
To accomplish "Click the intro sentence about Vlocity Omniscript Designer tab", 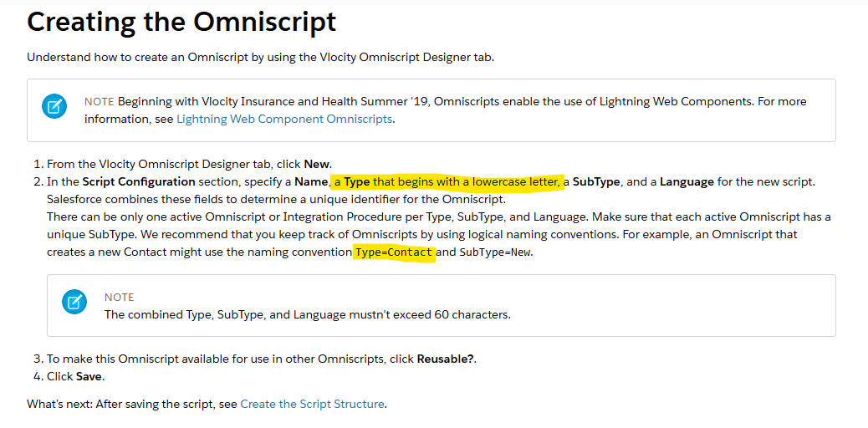I will (260, 57).
